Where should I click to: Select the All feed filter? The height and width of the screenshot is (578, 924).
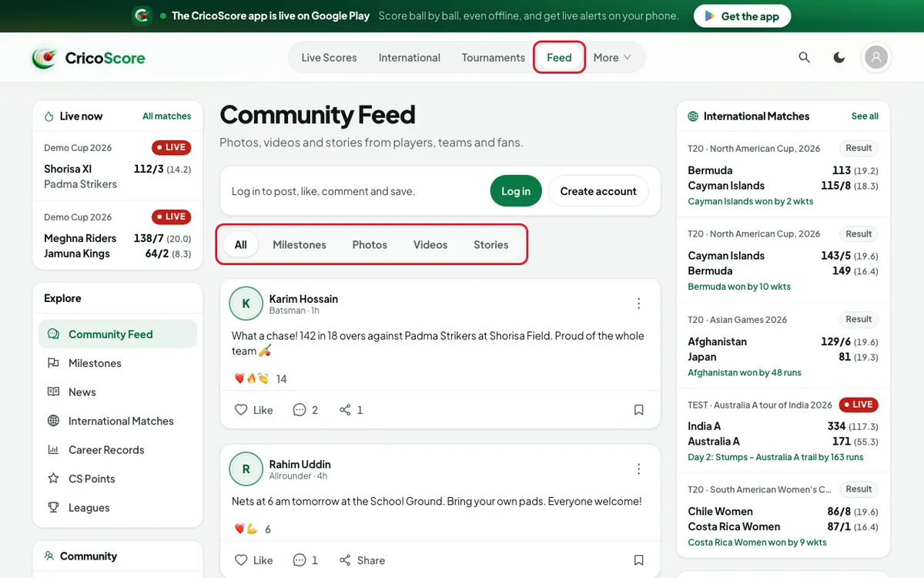click(241, 245)
